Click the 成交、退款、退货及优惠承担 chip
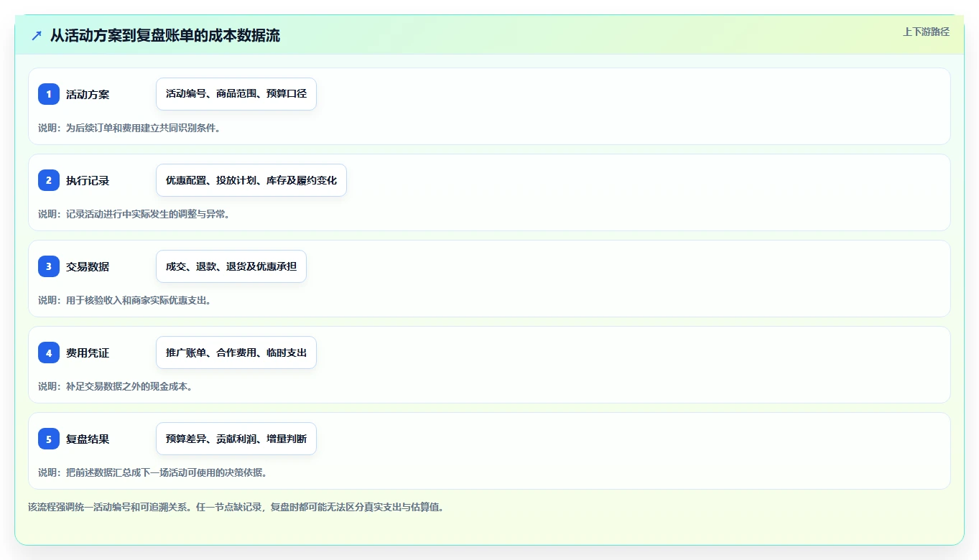Screen dimensions: 979x560 tap(231, 266)
